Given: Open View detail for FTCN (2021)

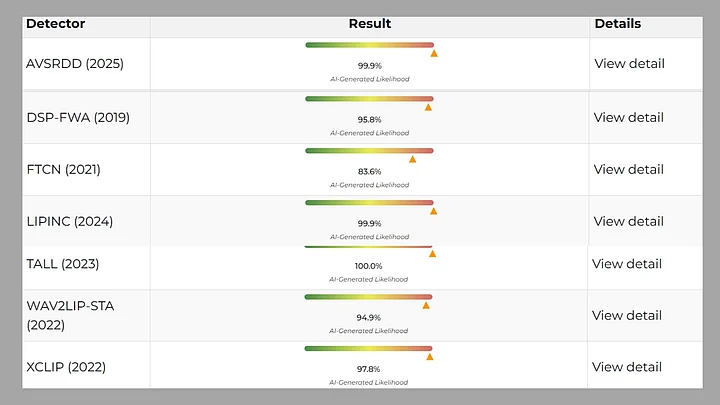Looking at the screenshot, I should tap(628, 169).
